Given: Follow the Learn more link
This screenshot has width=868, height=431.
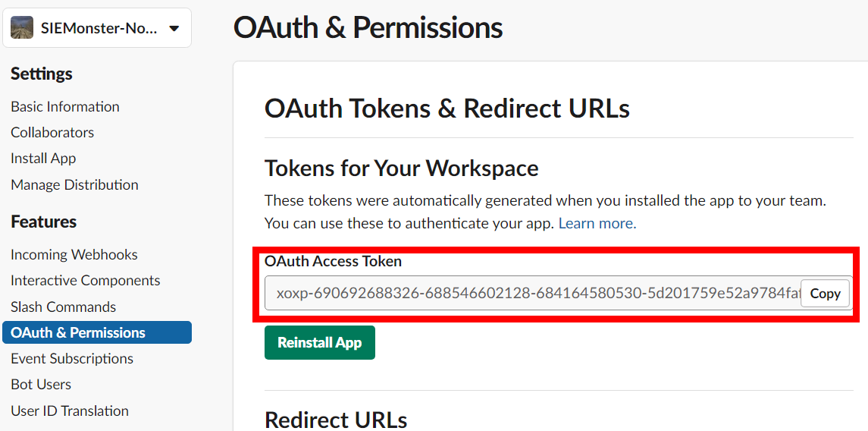Looking at the screenshot, I should coord(596,223).
